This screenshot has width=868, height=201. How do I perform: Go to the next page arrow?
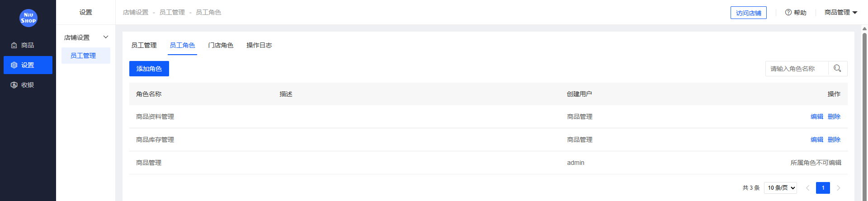click(x=839, y=188)
